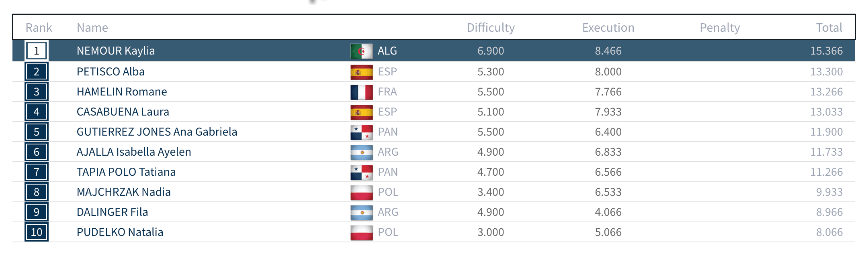
Task: Click the Panama flag in GUTIERREZ JONES row
Action: [x=362, y=132]
